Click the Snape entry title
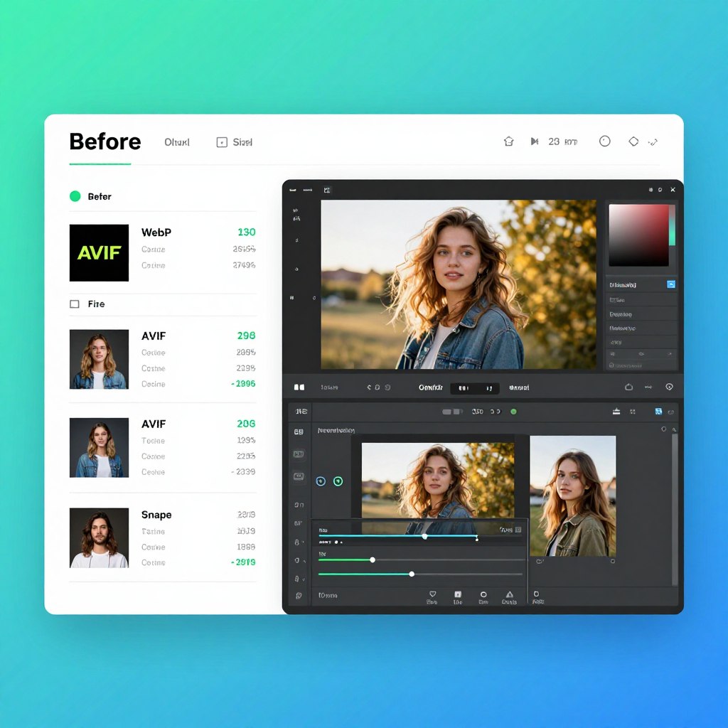Image resolution: width=728 pixels, height=728 pixels. tap(156, 515)
